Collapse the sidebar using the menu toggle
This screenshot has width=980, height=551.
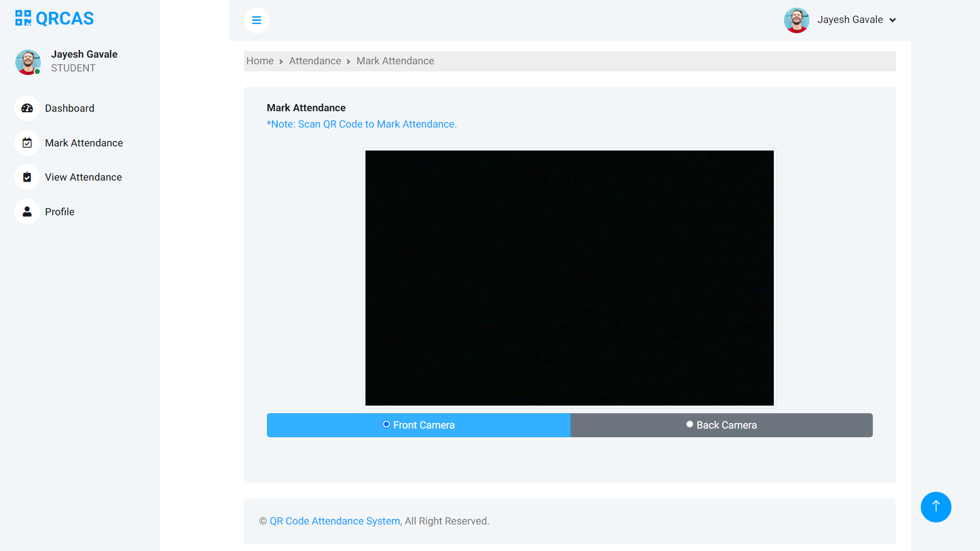tap(257, 20)
